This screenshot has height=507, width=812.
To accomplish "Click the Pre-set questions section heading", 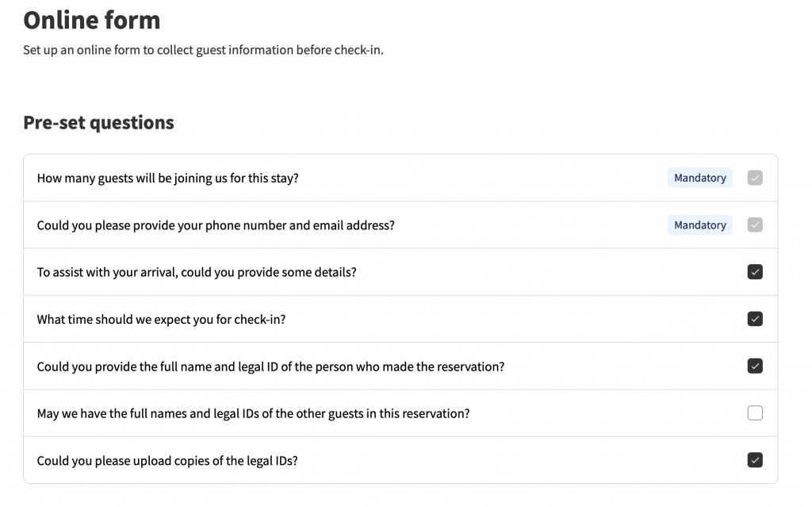I will point(98,123).
